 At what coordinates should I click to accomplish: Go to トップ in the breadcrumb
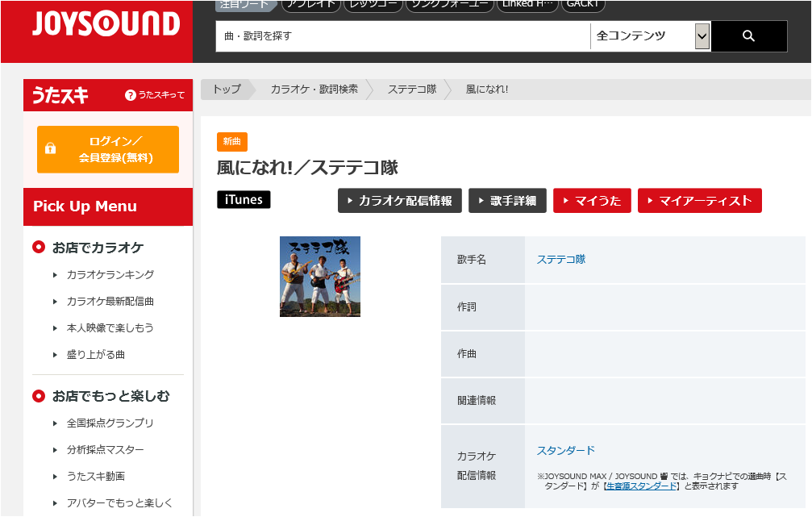pos(227,89)
